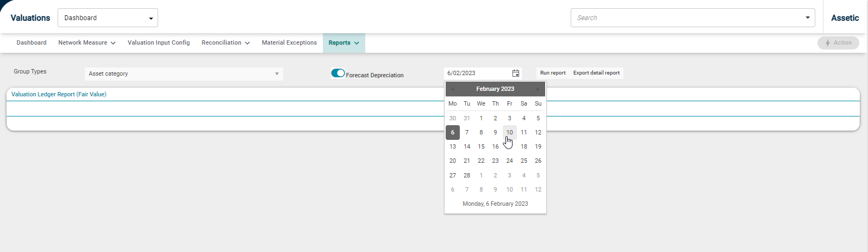Viewport: 868px width, 252px height.
Task: Expand the Search box dropdown arrow
Action: click(807, 18)
